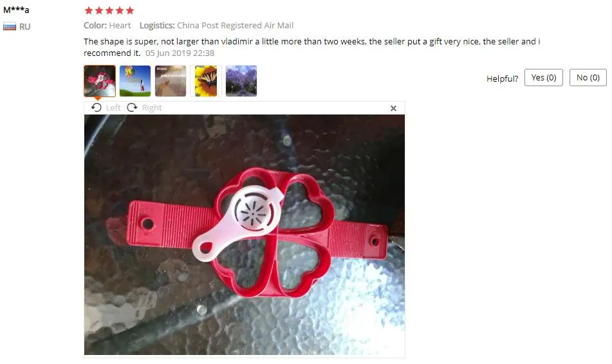Open the balloon sky thumbnail
Viewport: 612px width, 364px height.
[x=135, y=81]
